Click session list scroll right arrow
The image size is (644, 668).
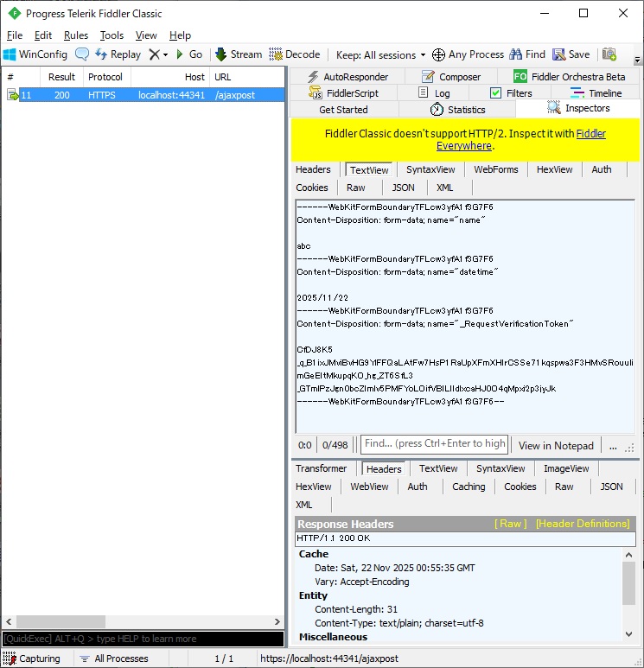(277, 621)
